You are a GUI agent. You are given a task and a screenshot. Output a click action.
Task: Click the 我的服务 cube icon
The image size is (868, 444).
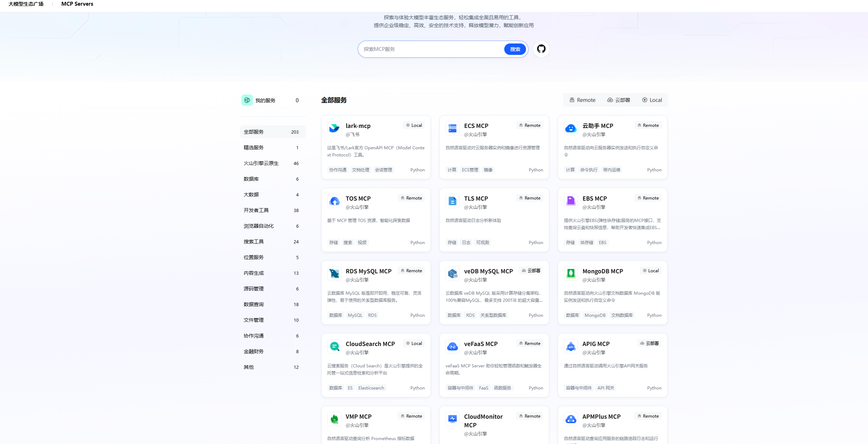tap(247, 100)
